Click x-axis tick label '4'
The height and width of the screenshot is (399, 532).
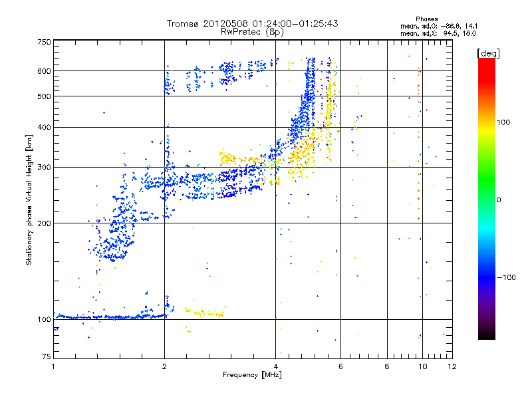pos(275,366)
